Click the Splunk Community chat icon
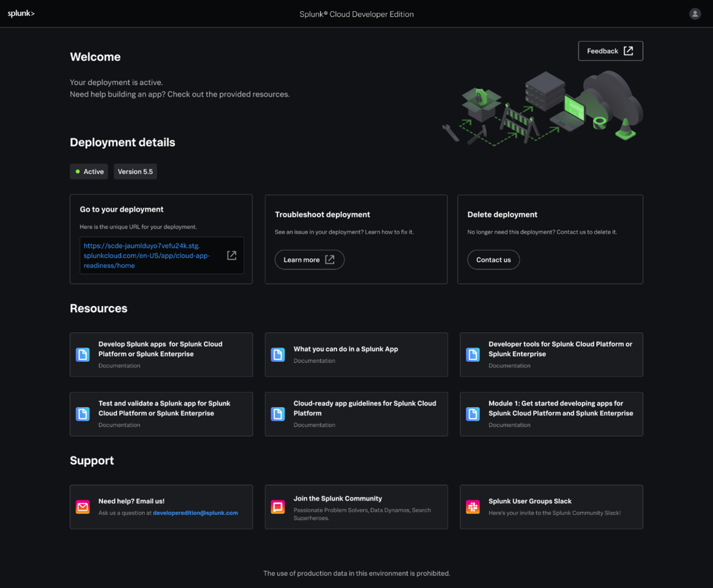The image size is (713, 588). pos(278,507)
